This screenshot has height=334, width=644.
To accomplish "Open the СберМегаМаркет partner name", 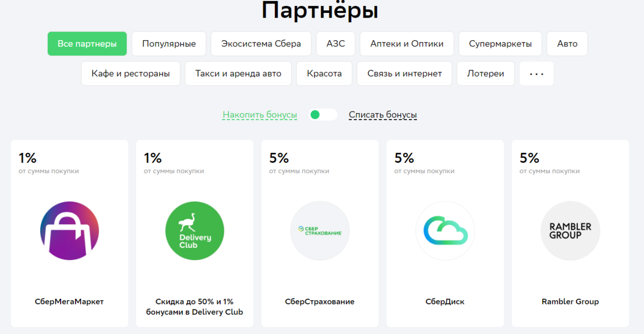I will (x=69, y=302).
